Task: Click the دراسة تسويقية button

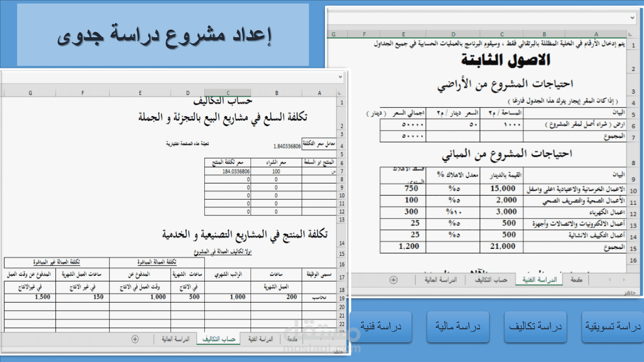Action: coord(613,327)
